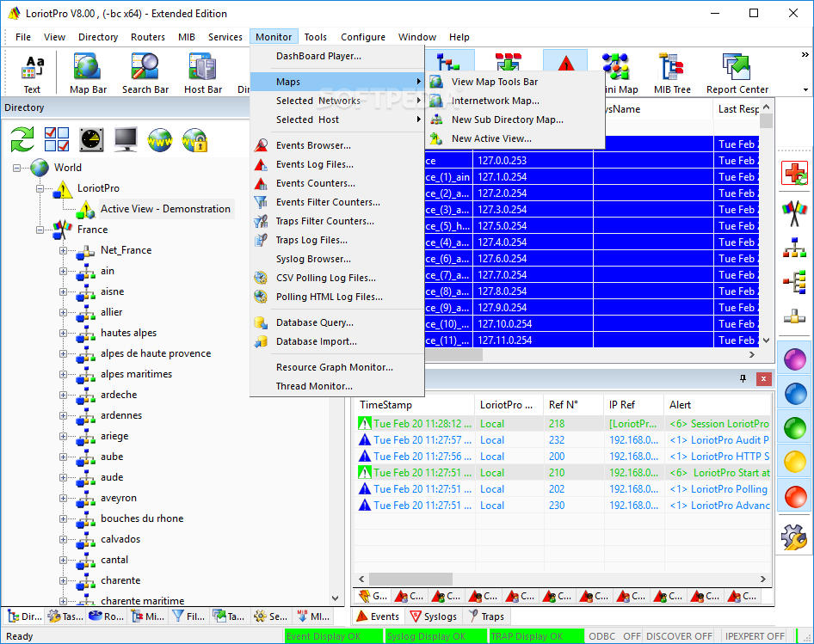
Task: Click the IP Ref column header
Action: 634,405
